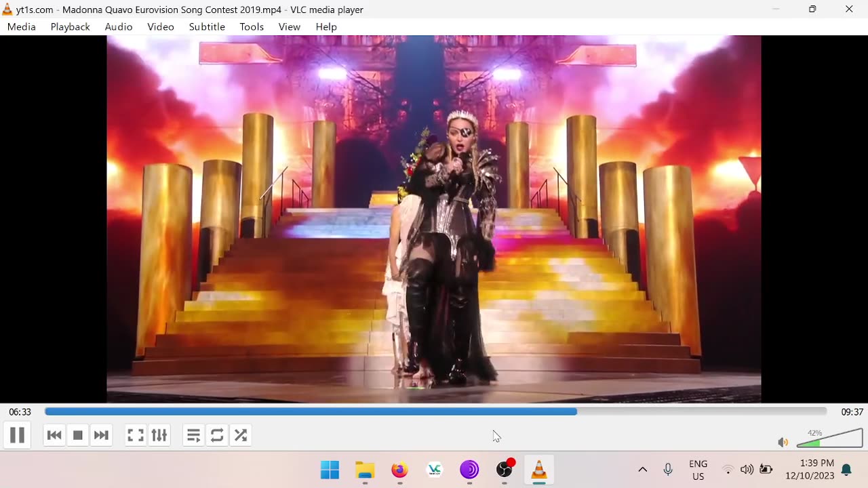The image size is (868, 488).
Task: Open battery status tray icon
Action: [766, 470]
